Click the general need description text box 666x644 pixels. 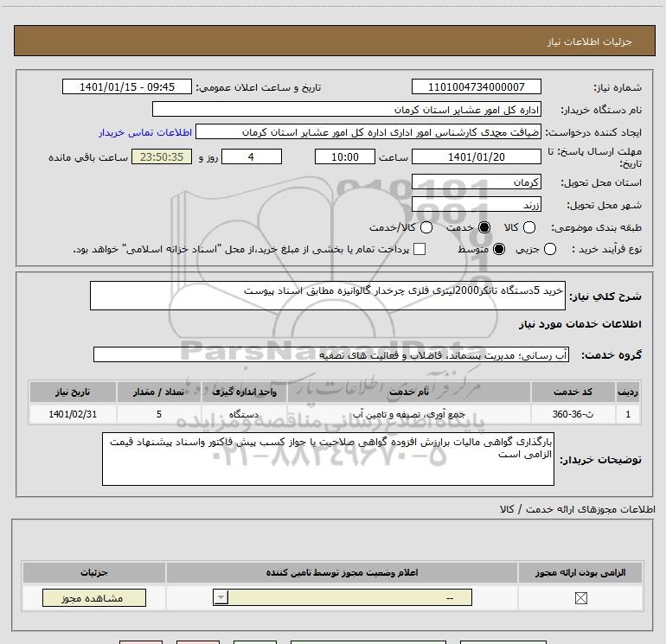328,296
